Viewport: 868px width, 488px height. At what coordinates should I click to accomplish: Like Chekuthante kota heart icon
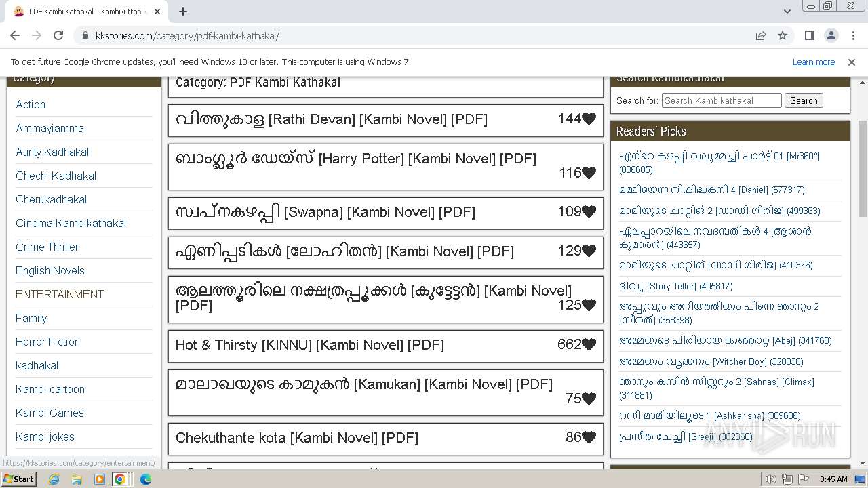pos(589,437)
